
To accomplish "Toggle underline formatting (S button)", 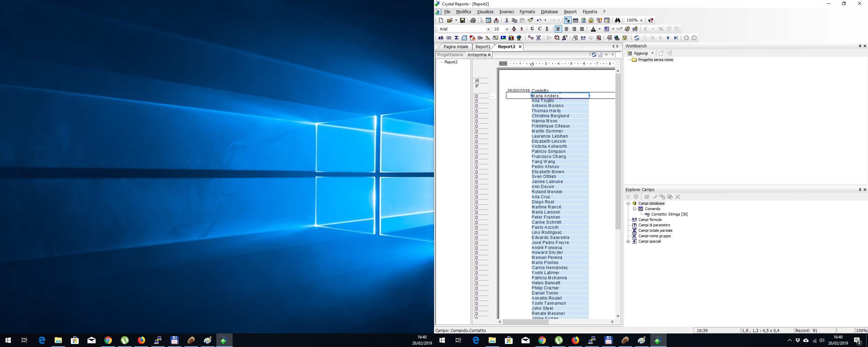I will [547, 29].
